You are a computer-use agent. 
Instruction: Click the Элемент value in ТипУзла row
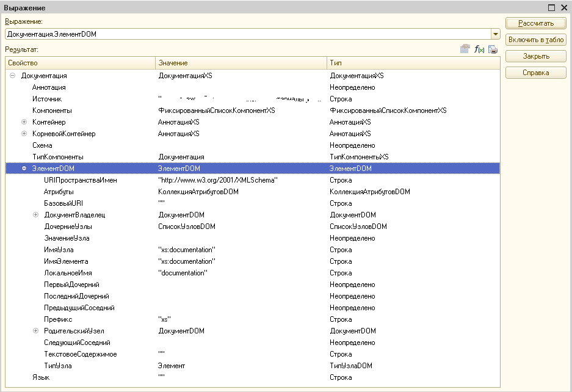point(172,366)
